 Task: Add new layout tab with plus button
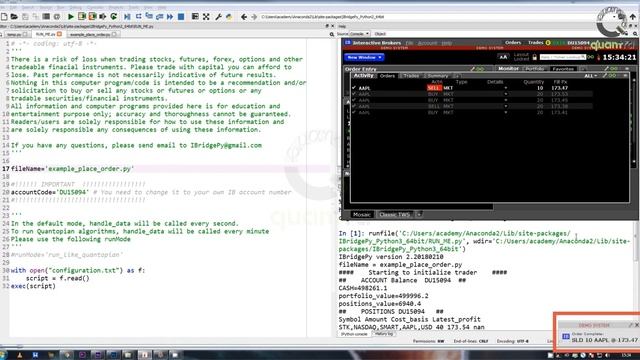tap(418, 214)
